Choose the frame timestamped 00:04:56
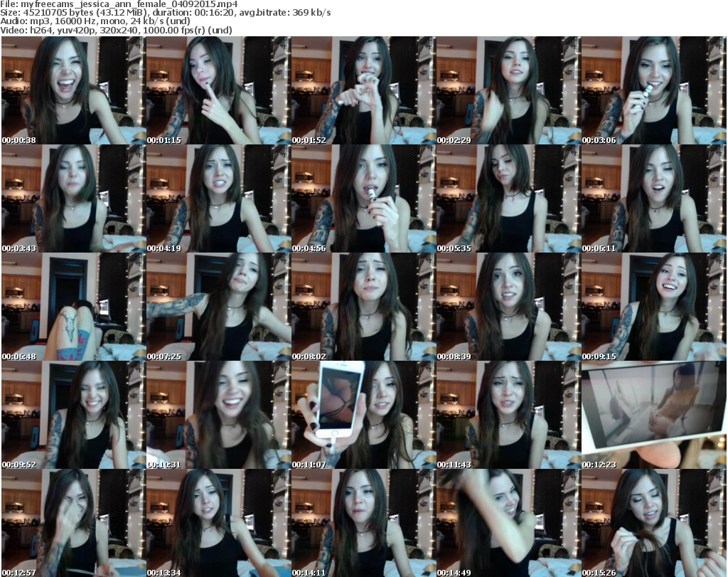Viewport: 728px width, 577px height. click(x=363, y=198)
